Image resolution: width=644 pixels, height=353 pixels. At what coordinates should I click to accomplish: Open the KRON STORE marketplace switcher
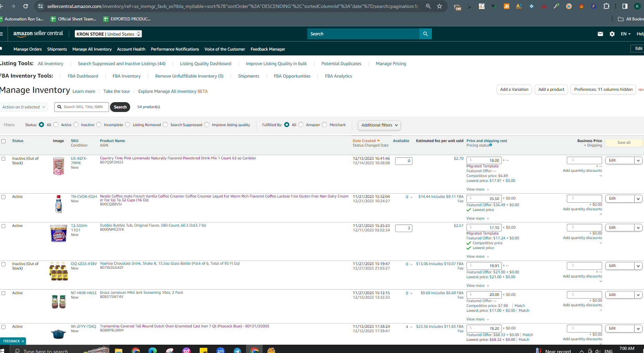coord(108,34)
